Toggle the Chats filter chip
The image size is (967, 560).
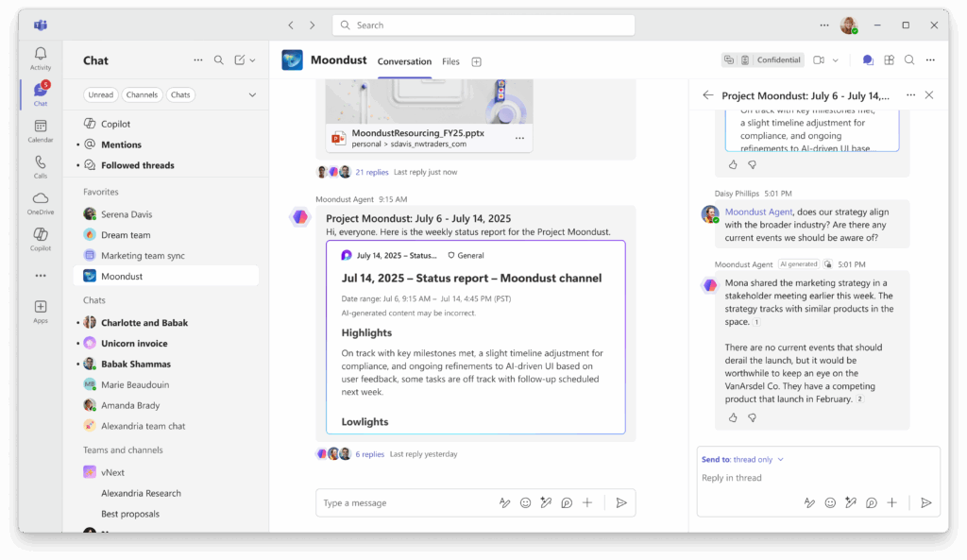(180, 94)
